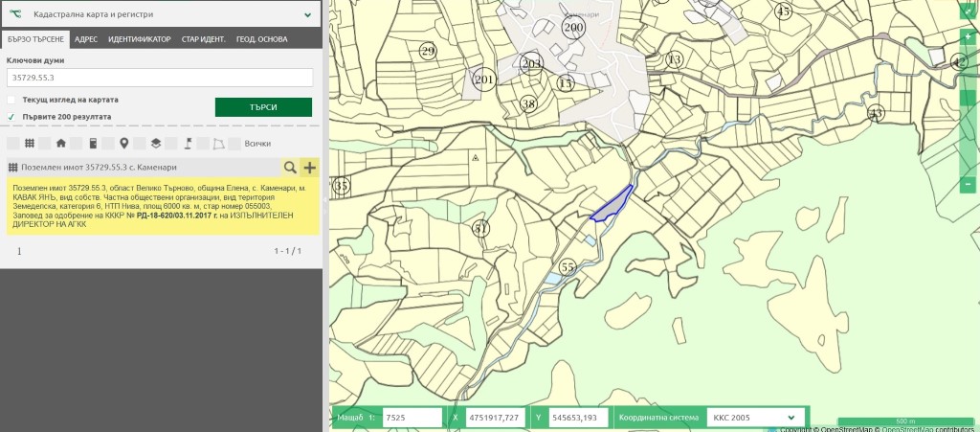The image size is (980, 432).
Task: Enable the 'Текущ изглед на картата' checkbox
Action: coord(11,100)
